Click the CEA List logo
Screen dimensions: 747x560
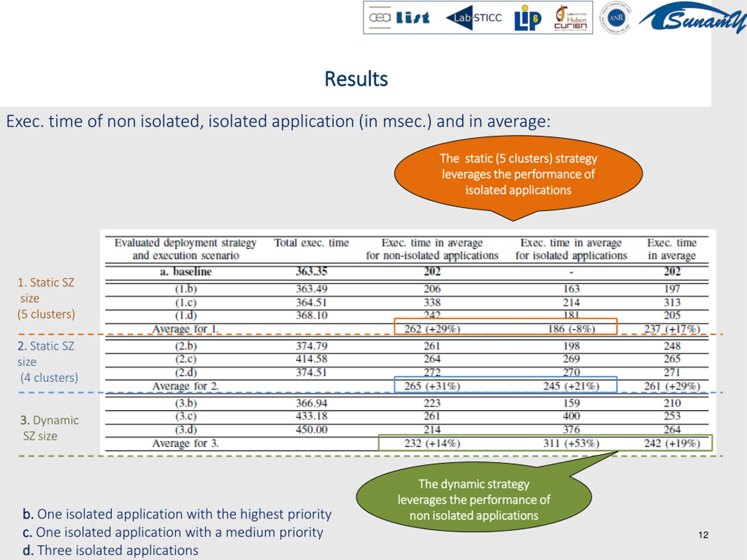coord(399,17)
